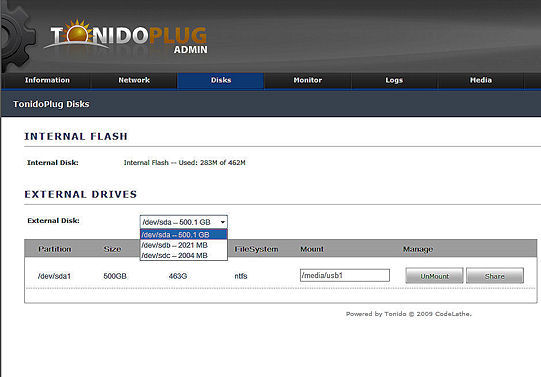Go to the Logs tab
541x377 pixels.
pos(394,80)
